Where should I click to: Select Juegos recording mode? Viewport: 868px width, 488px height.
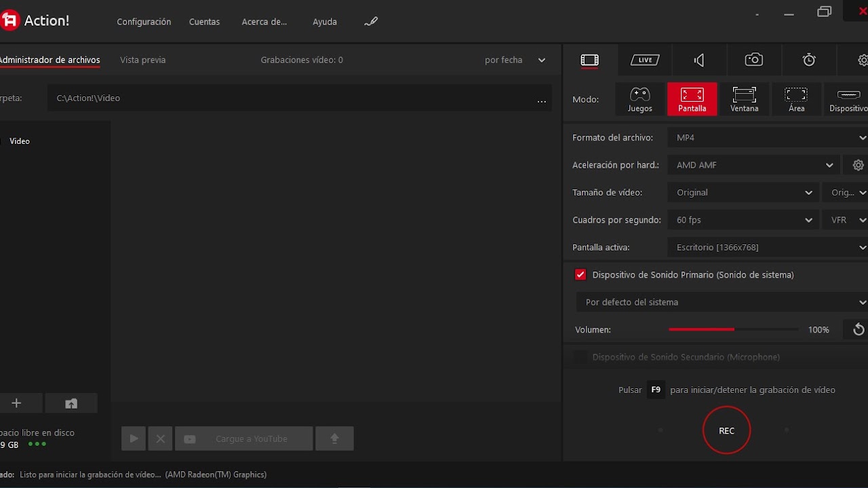tap(639, 99)
